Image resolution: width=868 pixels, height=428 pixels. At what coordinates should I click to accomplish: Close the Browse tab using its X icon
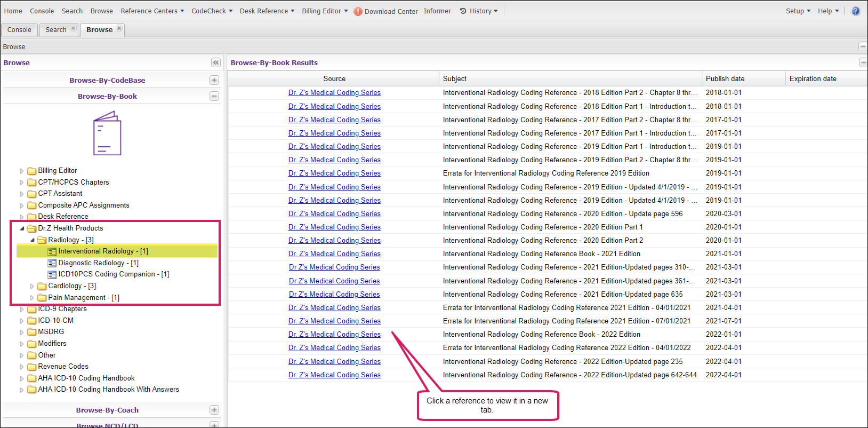pyautogui.click(x=119, y=29)
